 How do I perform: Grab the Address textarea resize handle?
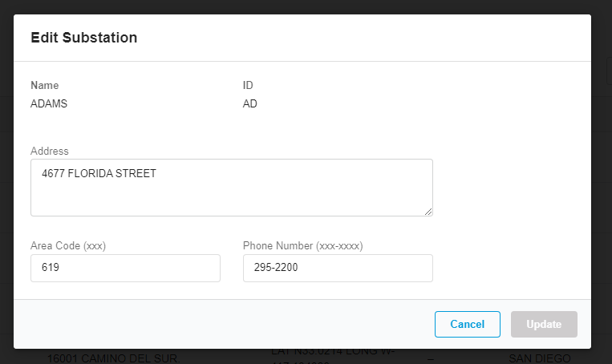pyautogui.click(x=428, y=212)
